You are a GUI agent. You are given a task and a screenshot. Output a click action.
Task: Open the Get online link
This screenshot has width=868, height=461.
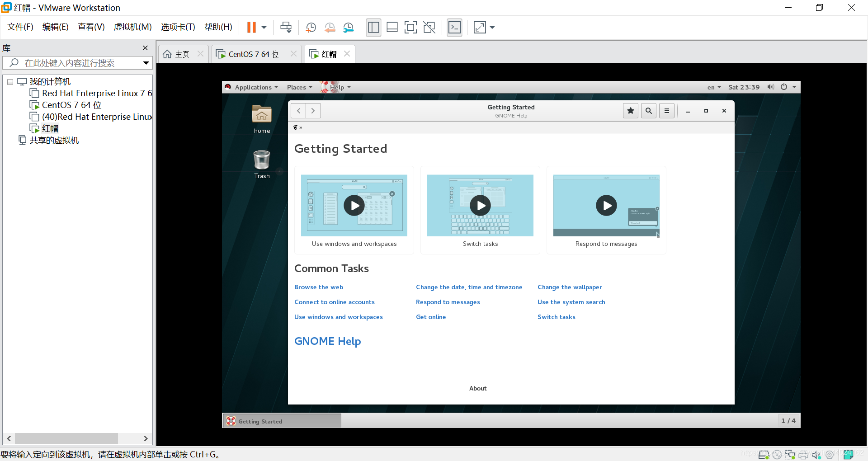431,317
